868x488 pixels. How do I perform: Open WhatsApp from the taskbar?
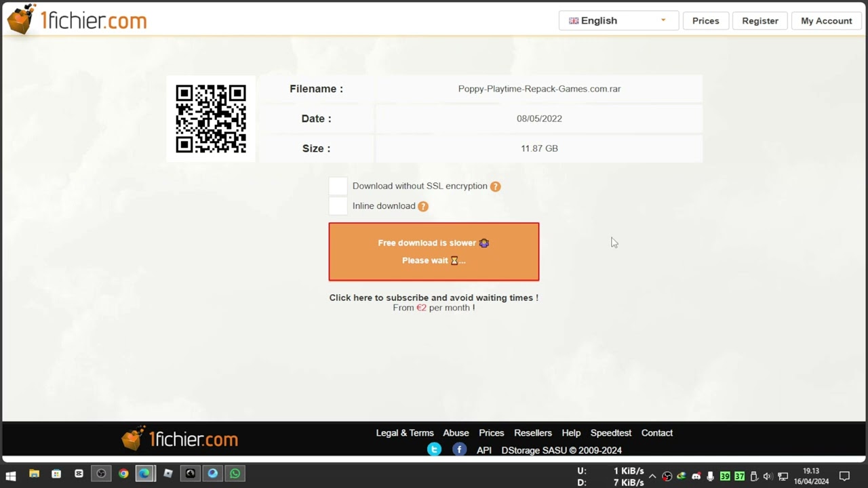click(235, 474)
